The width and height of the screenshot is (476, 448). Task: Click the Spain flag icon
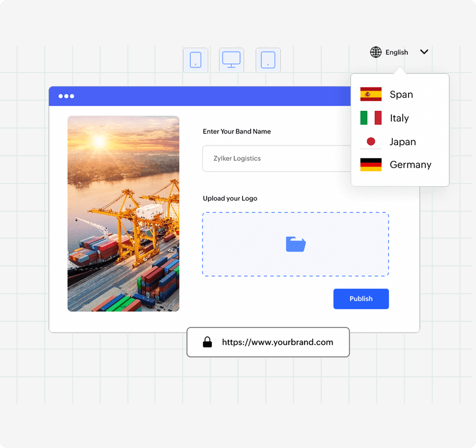pos(371,94)
